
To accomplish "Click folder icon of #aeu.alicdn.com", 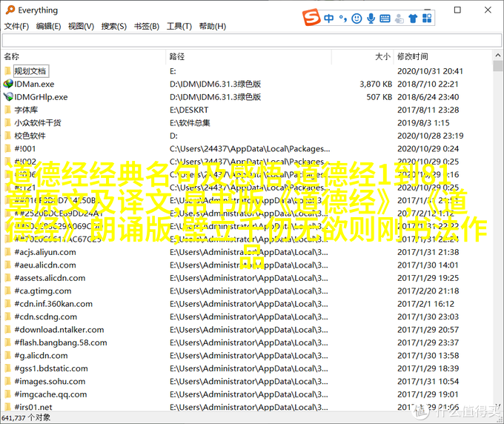I will (8, 265).
